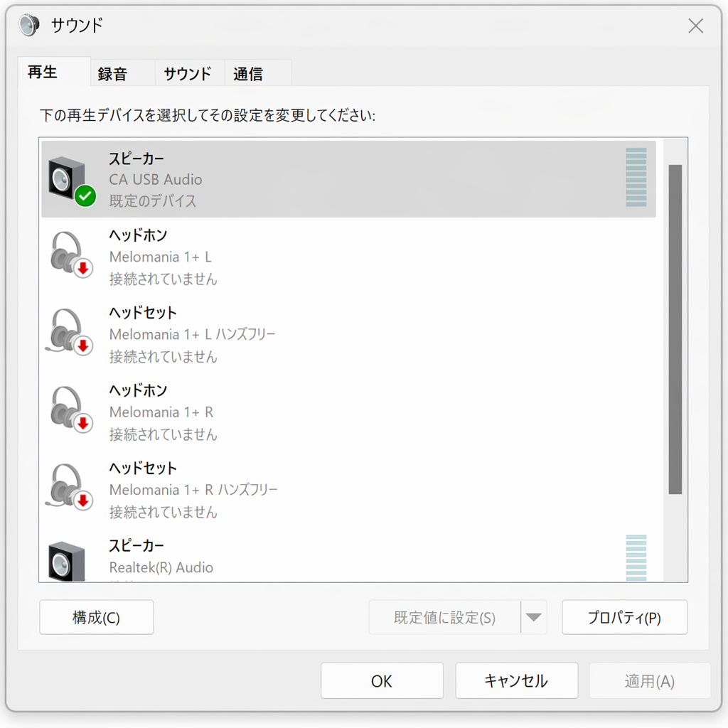Select 'Melomania 1+ L ハンズフリー' text
Image resolution: width=728 pixels, height=728 pixels.
point(192,334)
